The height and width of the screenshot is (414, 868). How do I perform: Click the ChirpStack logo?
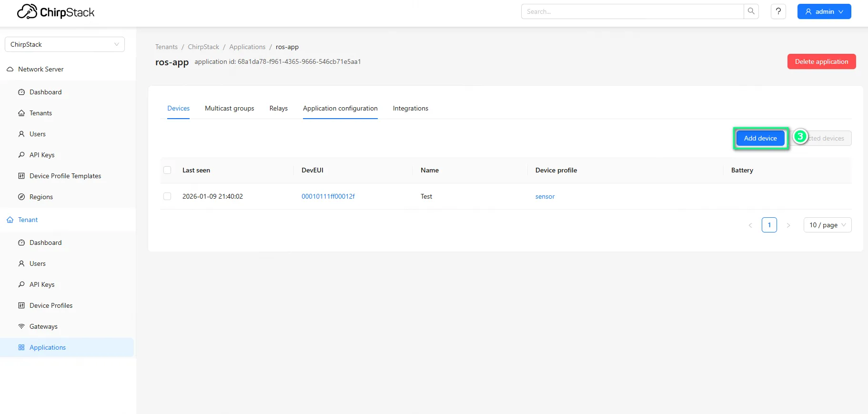pos(56,12)
